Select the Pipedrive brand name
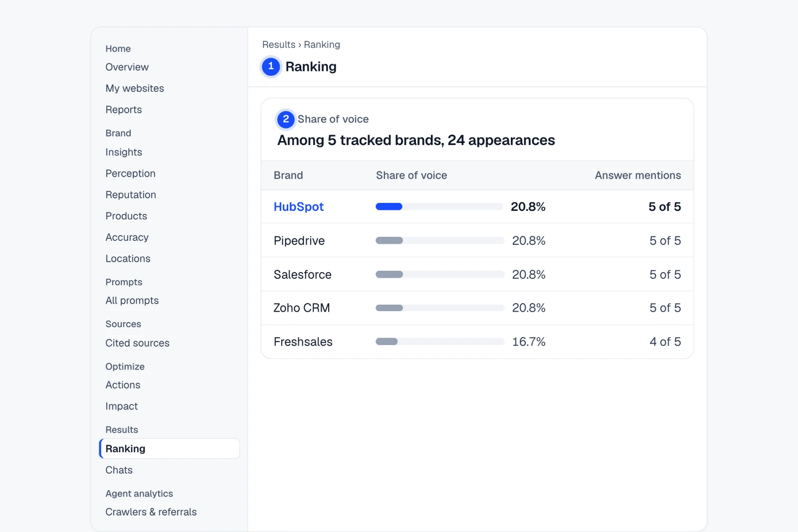Viewport: 798px width, 532px height. pyautogui.click(x=299, y=241)
